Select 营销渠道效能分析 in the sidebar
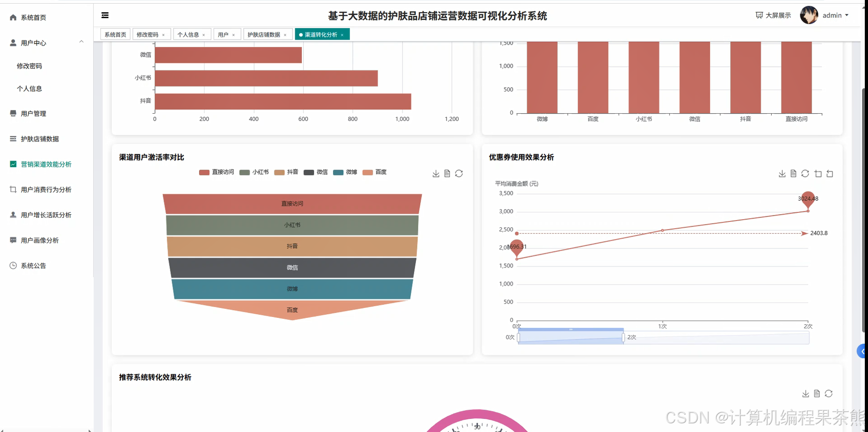Screen dimensions: 868x432 coord(47,164)
